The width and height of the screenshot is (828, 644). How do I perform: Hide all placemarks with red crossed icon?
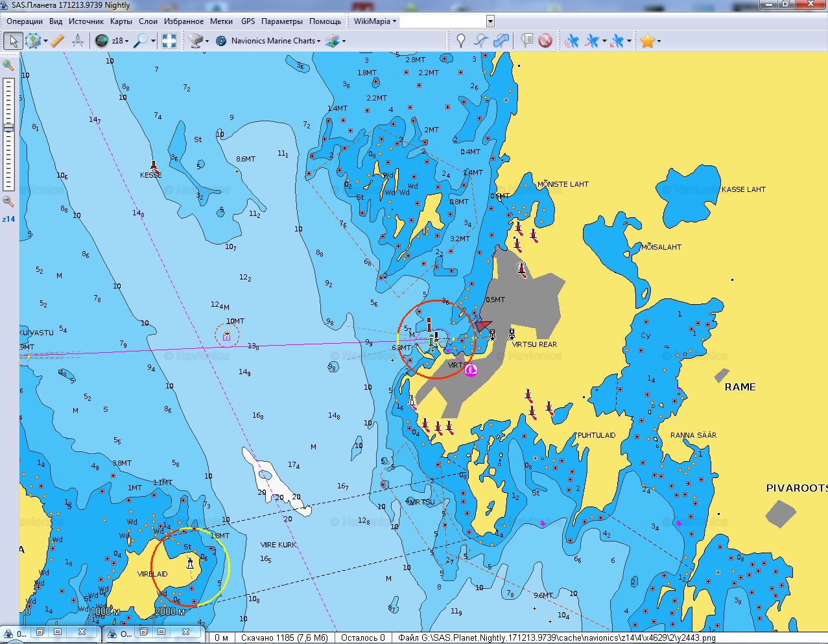coord(545,41)
